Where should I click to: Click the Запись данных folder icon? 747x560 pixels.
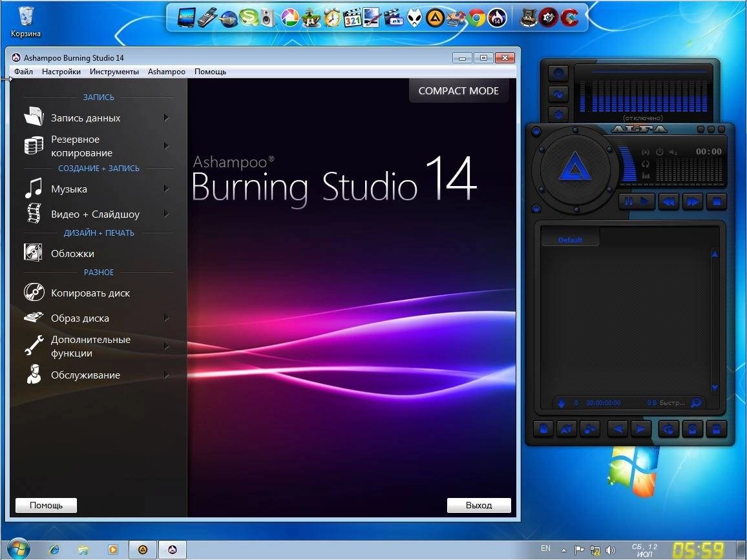pyautogui.click(x=34, y=117)
